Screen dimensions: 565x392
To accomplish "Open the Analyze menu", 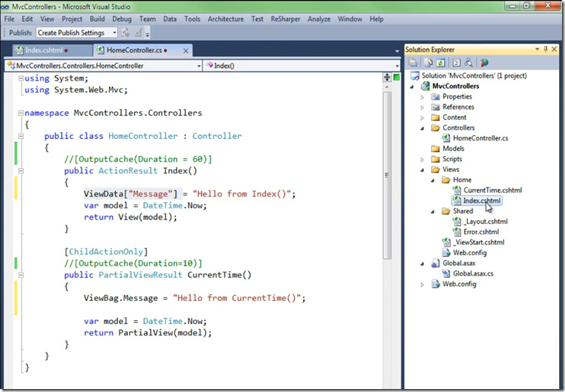I will point(319,19).
